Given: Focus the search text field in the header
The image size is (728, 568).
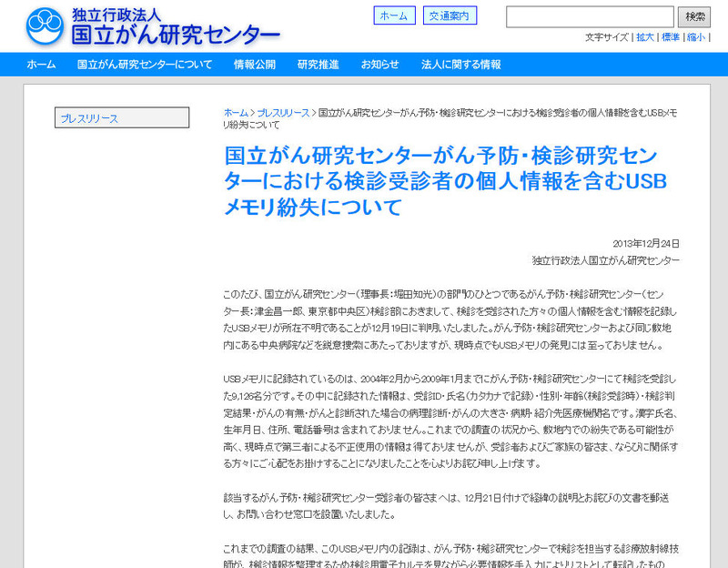Looking at the screenshot, I should point(590,16).
